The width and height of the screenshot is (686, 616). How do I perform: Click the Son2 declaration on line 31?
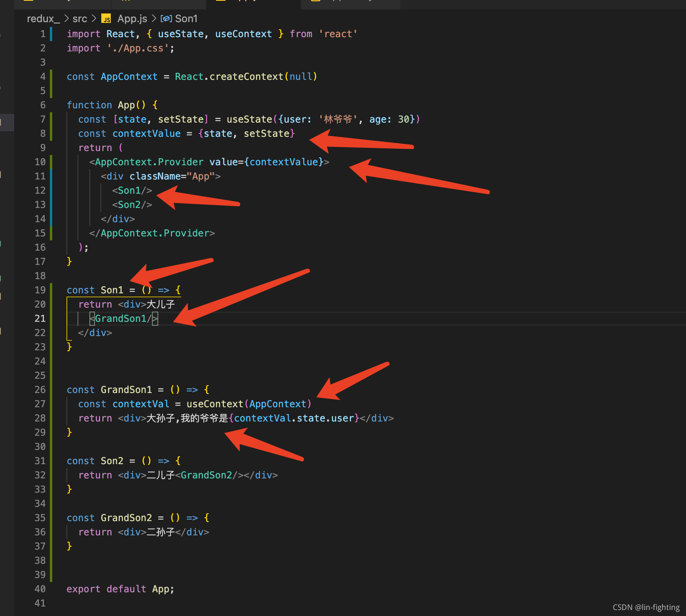(112, 461)
